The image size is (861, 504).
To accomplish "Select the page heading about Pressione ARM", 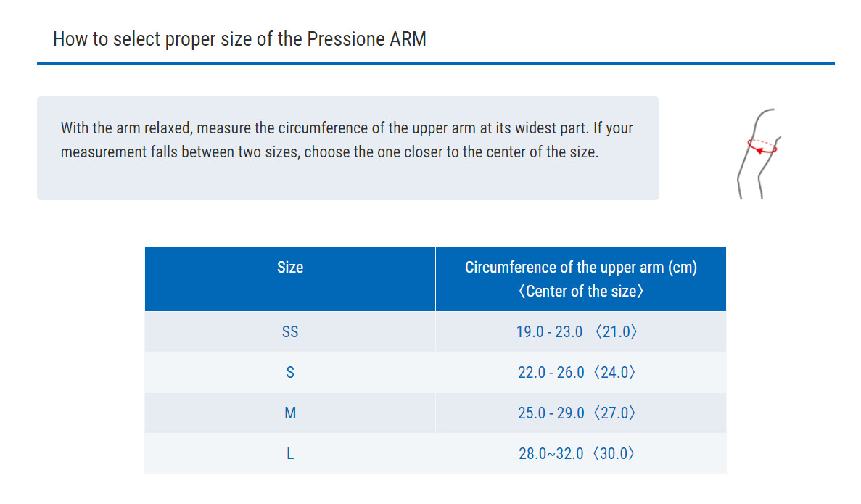I will 239,39.
